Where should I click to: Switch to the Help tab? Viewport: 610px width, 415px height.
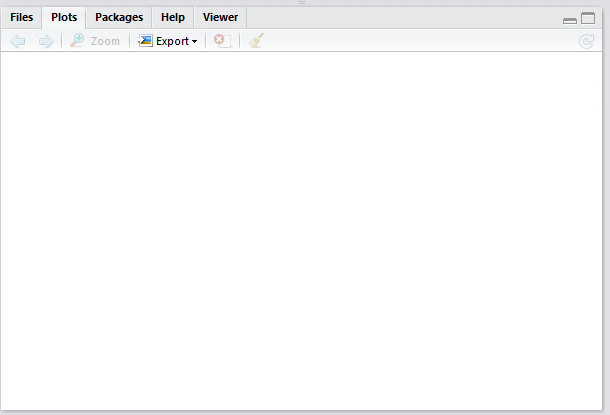pos(173,18)
